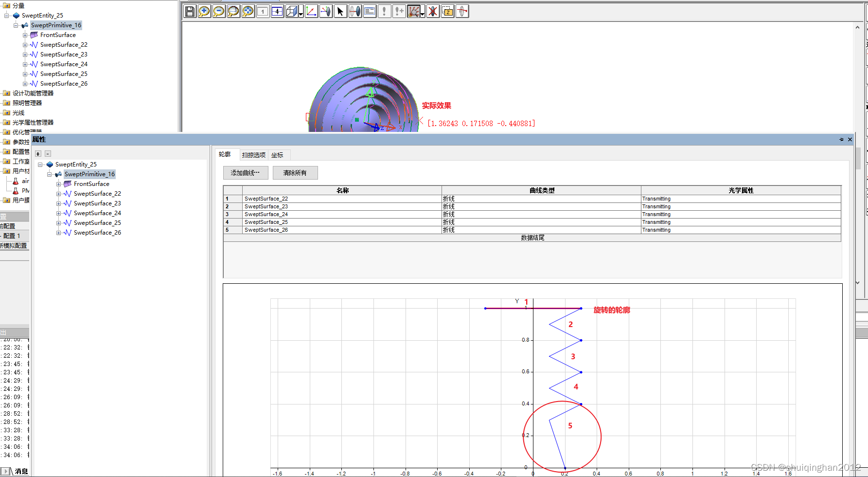The width and height of the screenshot is (868, 477).
Task: Select the black arrow pointer tool
Action: pos(341,11)
